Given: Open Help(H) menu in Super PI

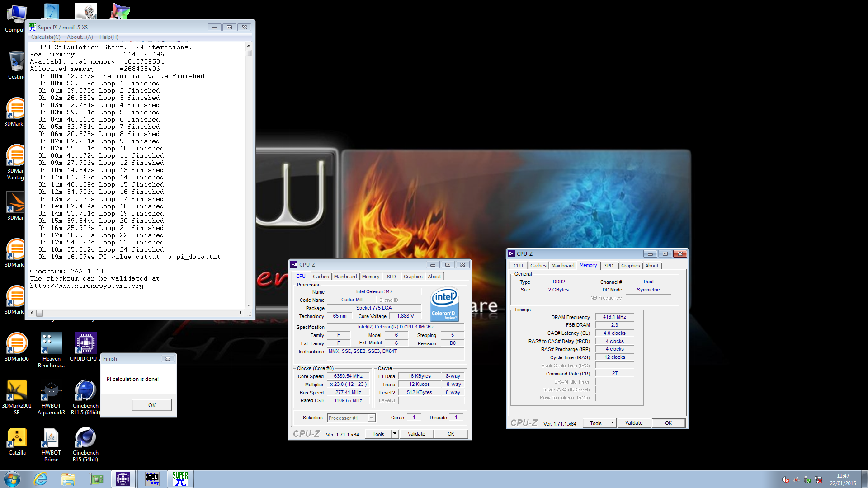Looking at the screenshot, I should (109, 37).
